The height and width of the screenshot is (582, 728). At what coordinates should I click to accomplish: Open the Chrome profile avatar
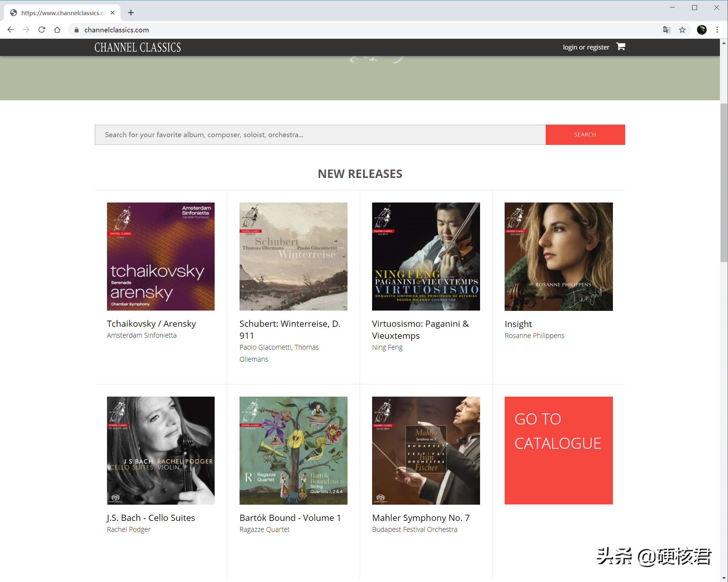[701, 30]
